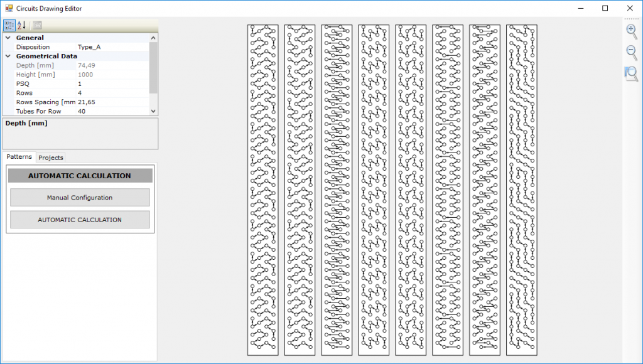Select the Patterns tab
Viewport: 643px width, 364px height.
tap(19, 157)
